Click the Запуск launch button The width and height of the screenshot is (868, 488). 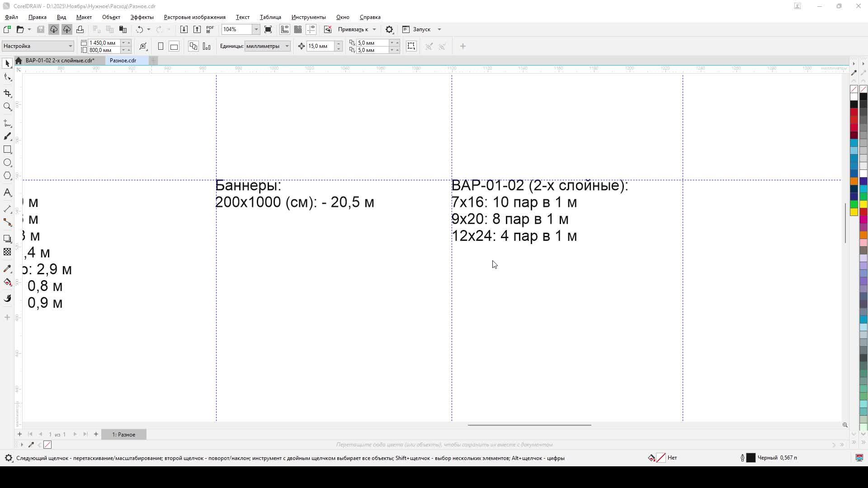tap(421, 29)
